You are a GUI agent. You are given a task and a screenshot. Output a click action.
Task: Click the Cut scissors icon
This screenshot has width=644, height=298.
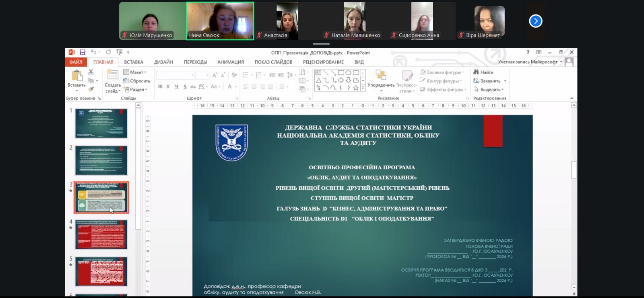(91, 72)
